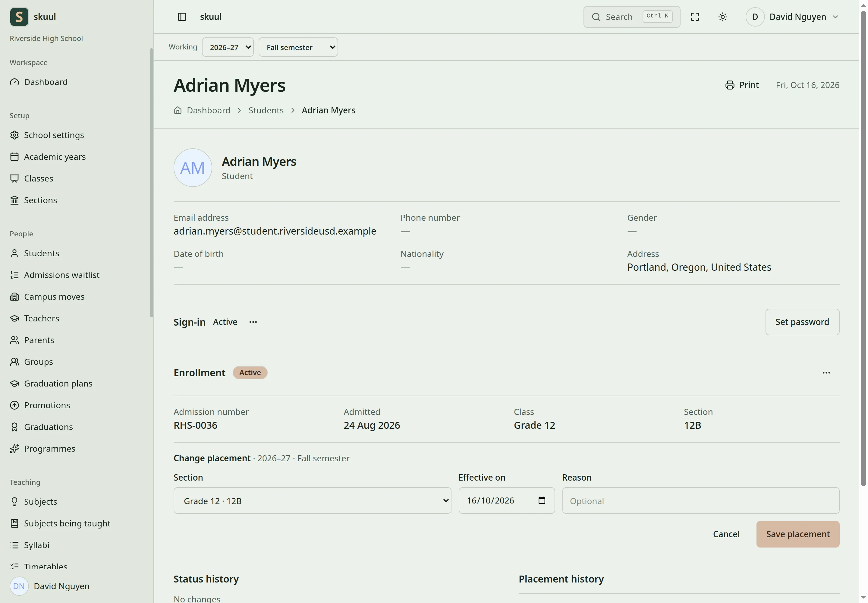Click the AM student avatar
Viewport: 868px width, 603px height.
click(193, 168)
